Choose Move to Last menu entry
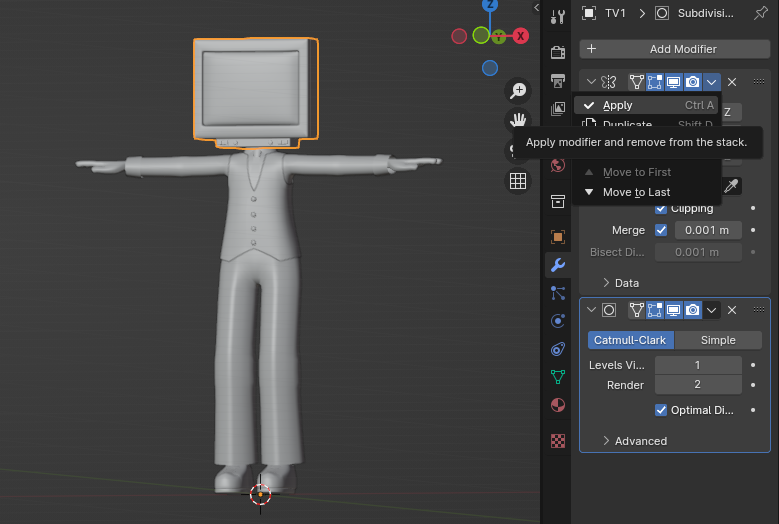Screen dimensions: 779x524 (x=646, y=192)
